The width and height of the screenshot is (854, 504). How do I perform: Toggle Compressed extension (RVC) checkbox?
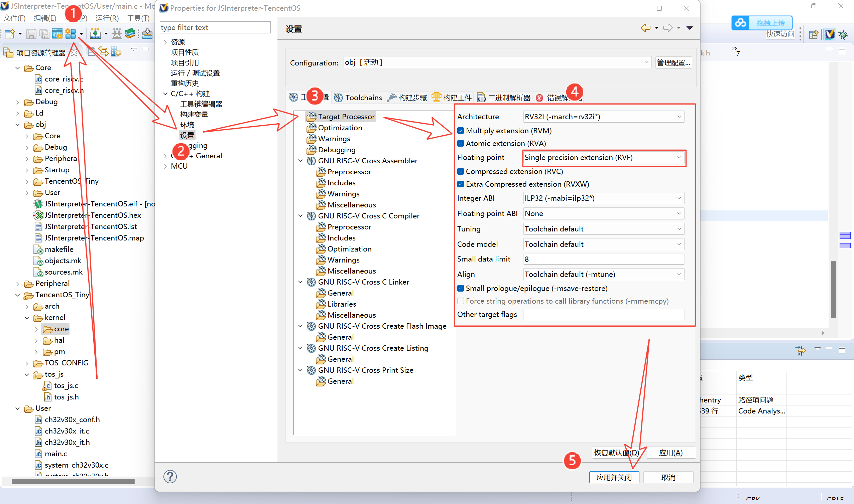pyautogui.click(x=461, y=172)
